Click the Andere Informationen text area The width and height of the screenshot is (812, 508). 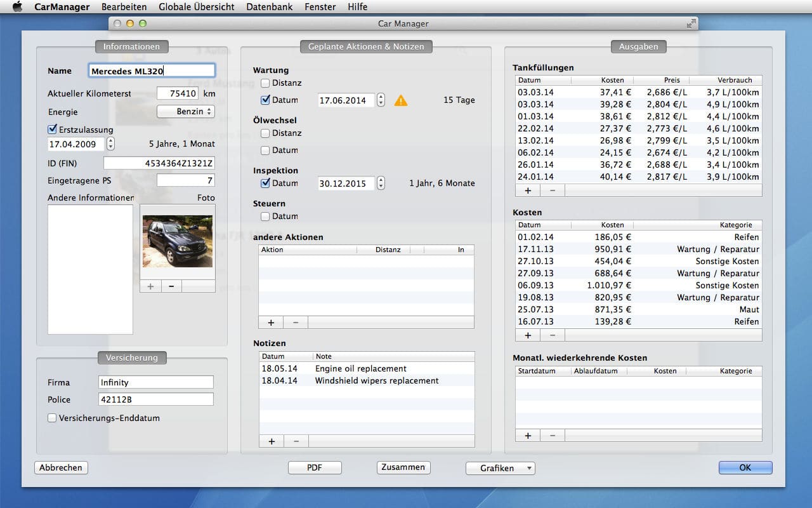tap(91, 269)
